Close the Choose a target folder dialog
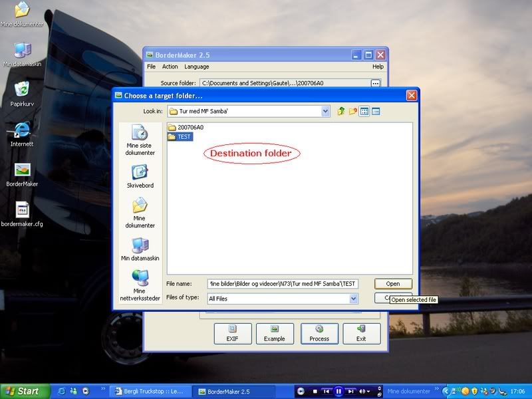This screenshot has width=532, height=399. (x=412, y=95)
